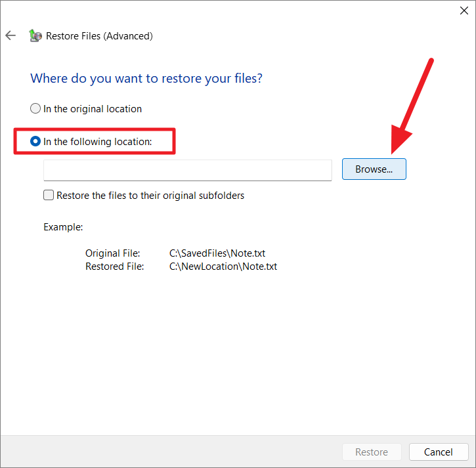476x468 pixels.
Task: Click the 'In the original location' label text
Action: (x=93, y=109)
